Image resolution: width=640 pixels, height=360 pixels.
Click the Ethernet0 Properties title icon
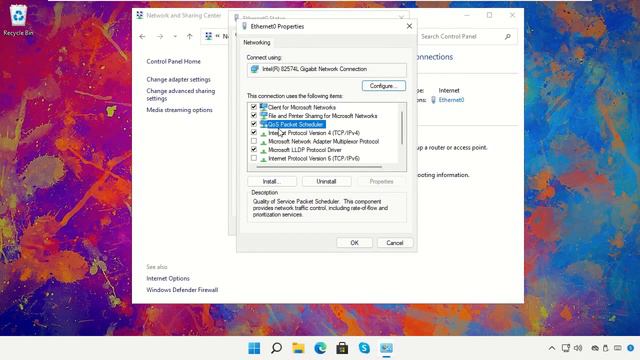pos(244,26)
